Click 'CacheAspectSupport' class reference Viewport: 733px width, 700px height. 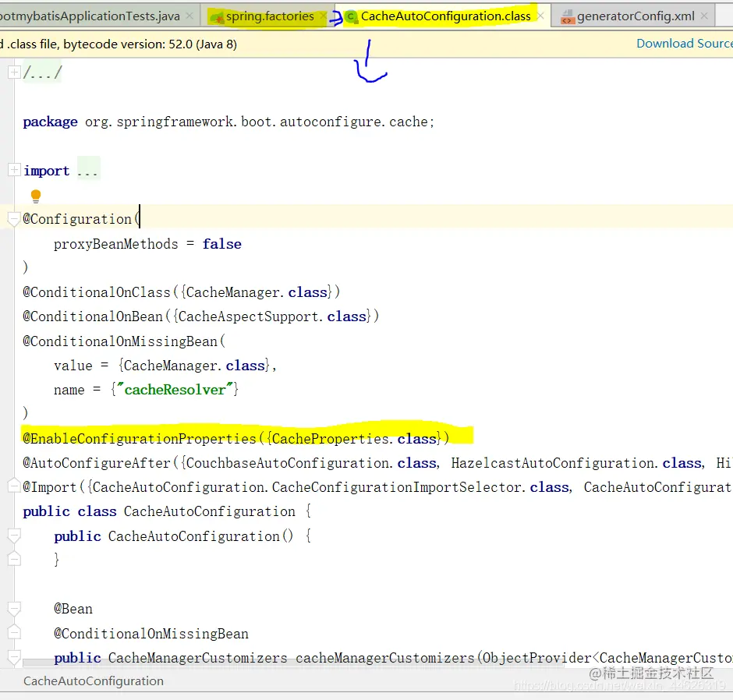(248, 316)
